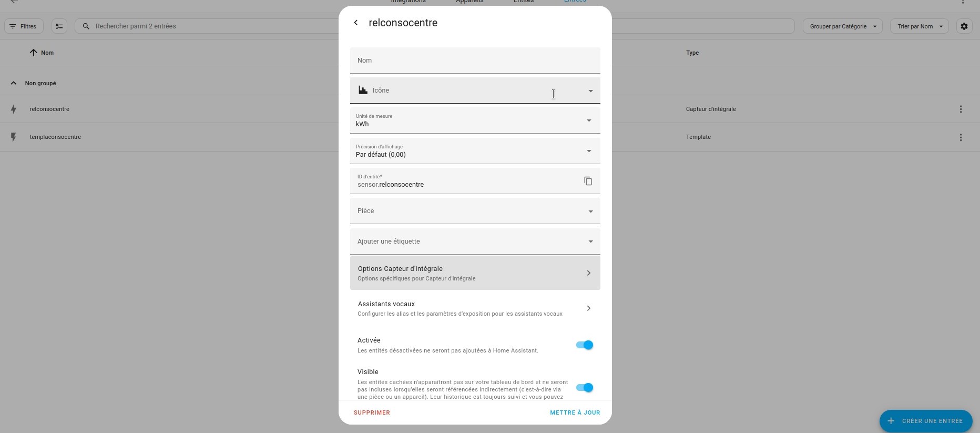980x433 pixels.
Task: Go back using the dialog's back arrow
Action: tap(356, 23)
